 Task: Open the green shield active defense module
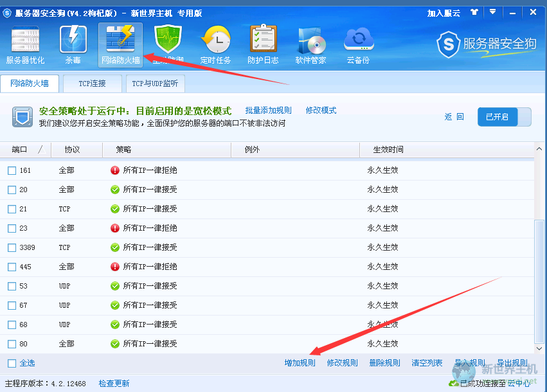[168, 44]
